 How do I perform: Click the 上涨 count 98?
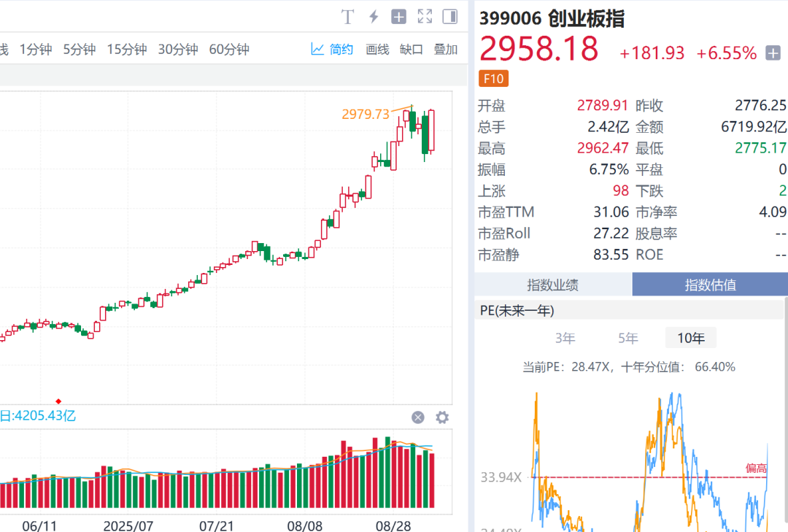point(621,191)
